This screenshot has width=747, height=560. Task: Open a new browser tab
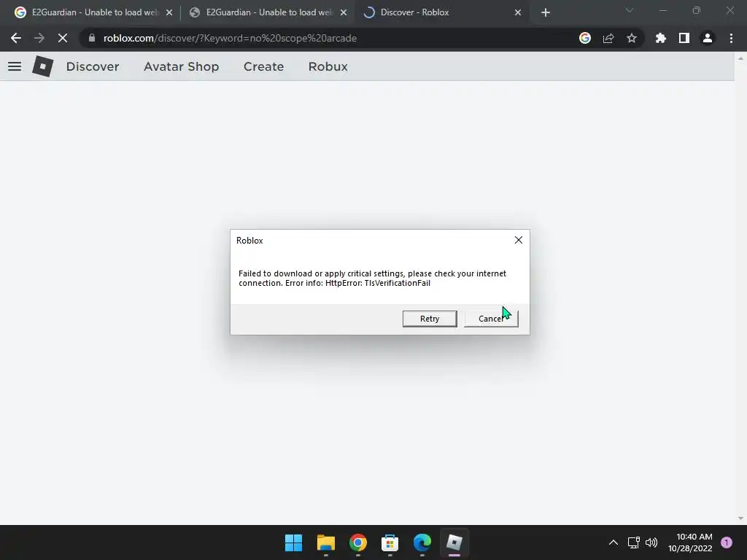(546, 13)
